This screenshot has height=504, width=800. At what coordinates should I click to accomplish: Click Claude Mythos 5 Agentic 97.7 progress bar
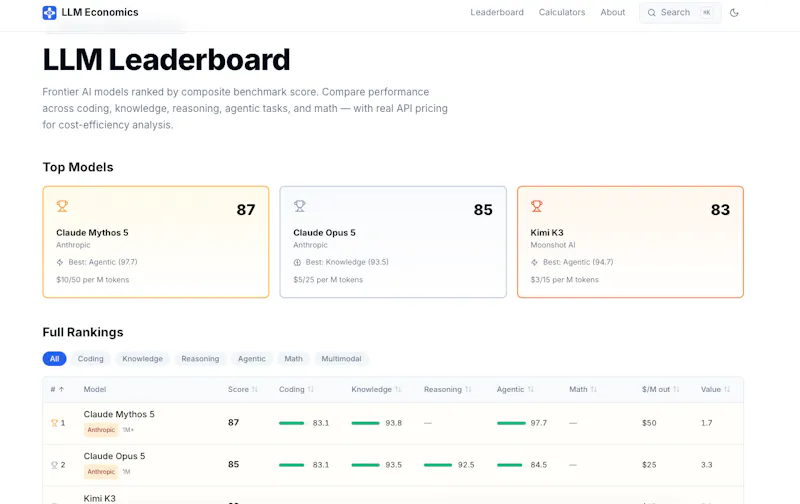(511, 423)
